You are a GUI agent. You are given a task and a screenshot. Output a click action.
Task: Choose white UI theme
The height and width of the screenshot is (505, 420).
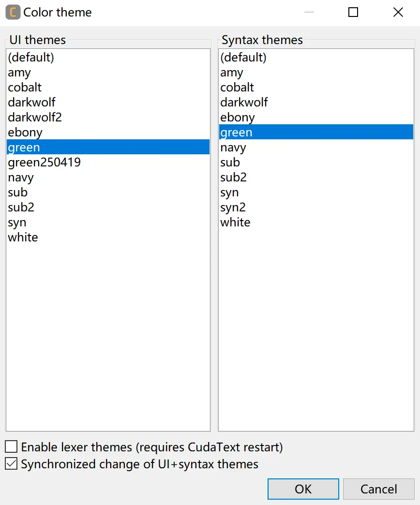(x=23, y=238)
